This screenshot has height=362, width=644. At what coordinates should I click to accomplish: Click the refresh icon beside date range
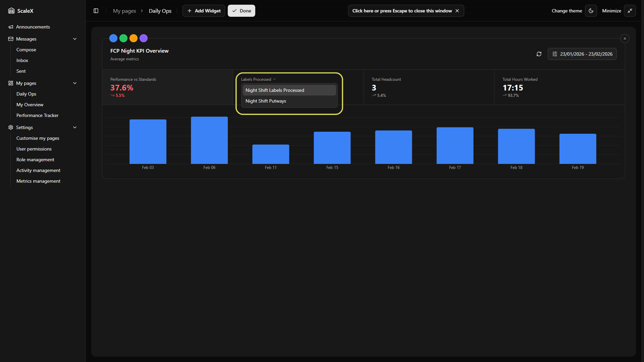pos(539,54)
